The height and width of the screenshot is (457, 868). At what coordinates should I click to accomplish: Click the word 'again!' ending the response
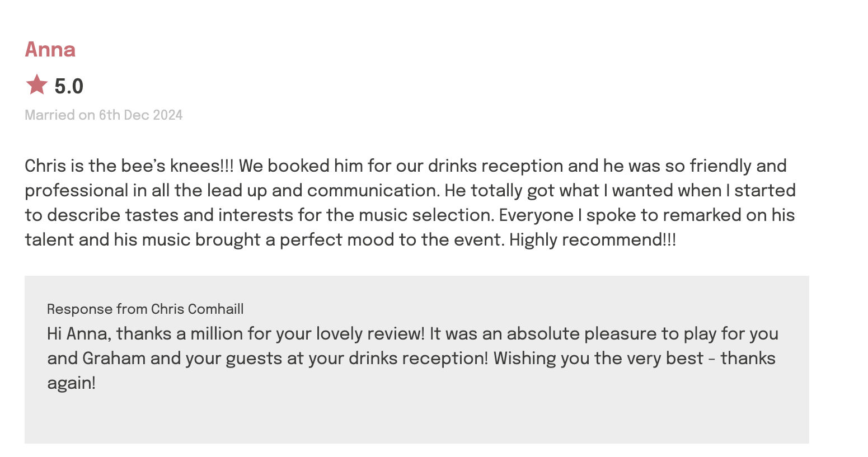tap(71, 383)
